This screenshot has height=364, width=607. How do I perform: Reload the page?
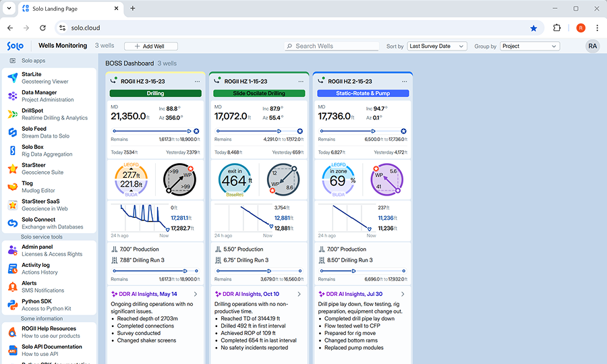tap(42, 28)
